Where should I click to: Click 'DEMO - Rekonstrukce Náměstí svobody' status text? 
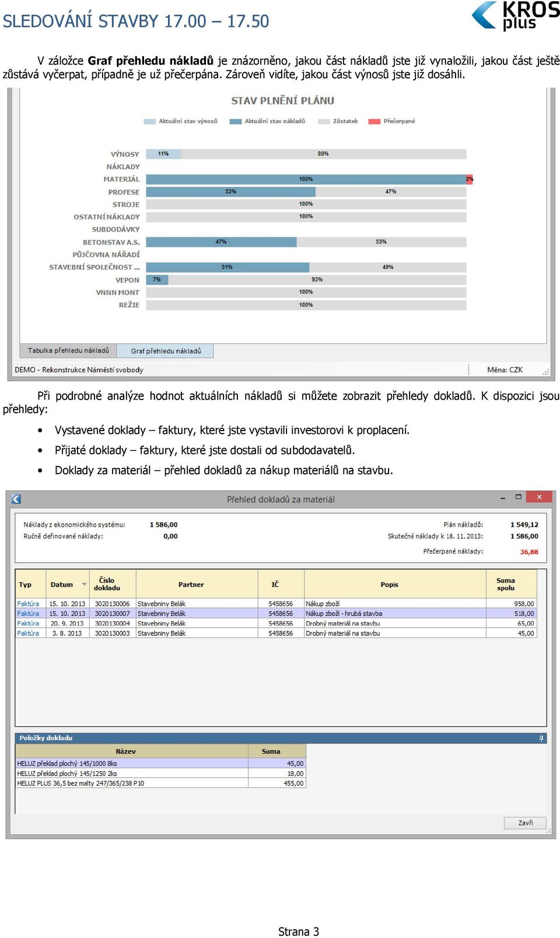(x=79, y=370)
